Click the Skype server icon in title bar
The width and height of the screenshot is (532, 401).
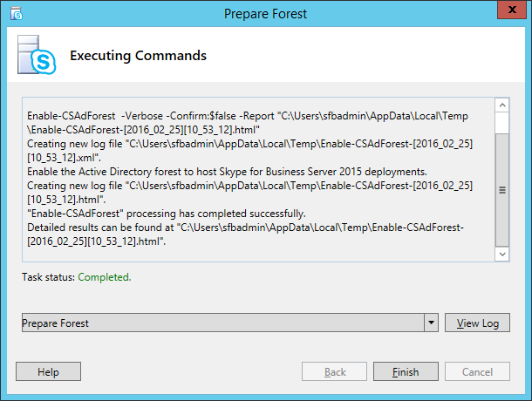tap(16, 14)
